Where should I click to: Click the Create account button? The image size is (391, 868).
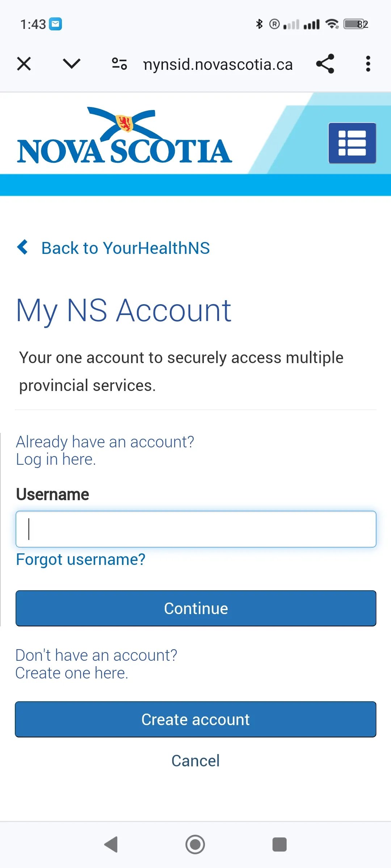click(x=195, y=719)
